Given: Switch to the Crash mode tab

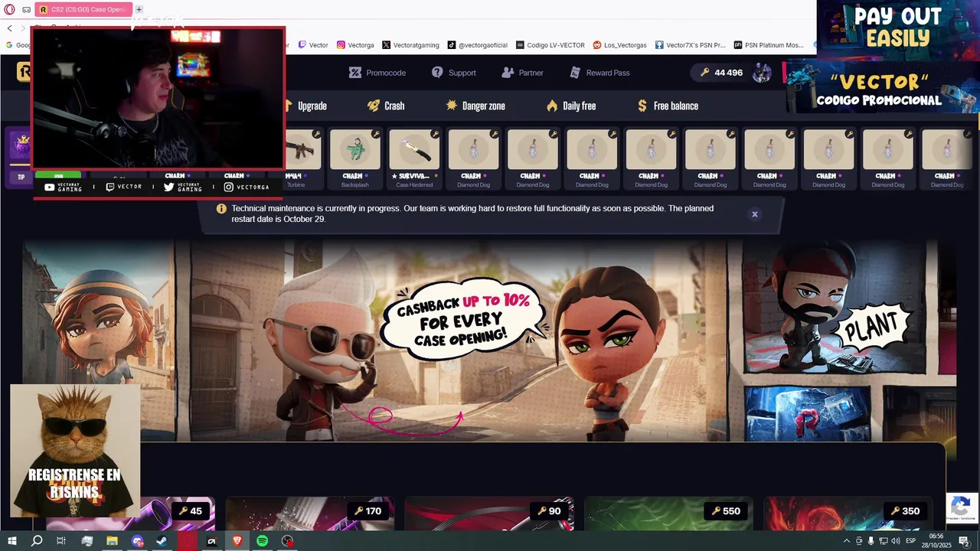Looking at the screenshot, I should pyautogui.click(x=385, y=106).
